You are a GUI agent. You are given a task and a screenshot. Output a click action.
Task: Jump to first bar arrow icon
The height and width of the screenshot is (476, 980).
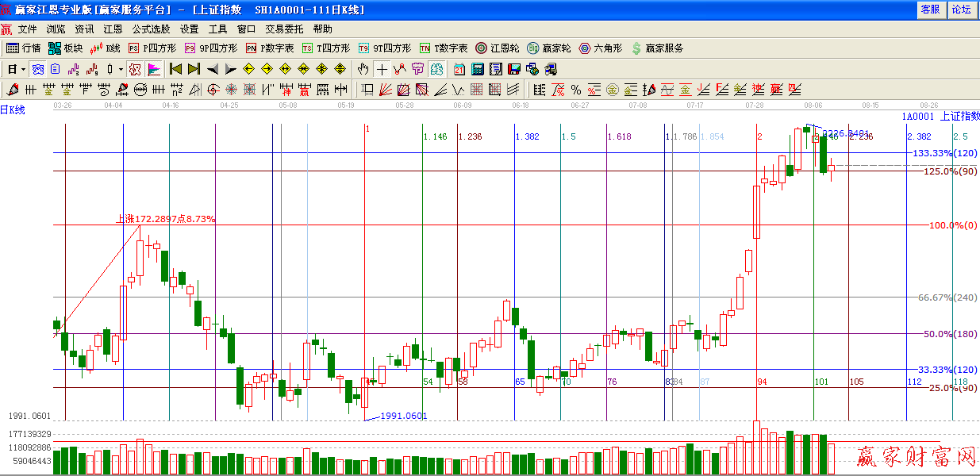pos(176,69)
